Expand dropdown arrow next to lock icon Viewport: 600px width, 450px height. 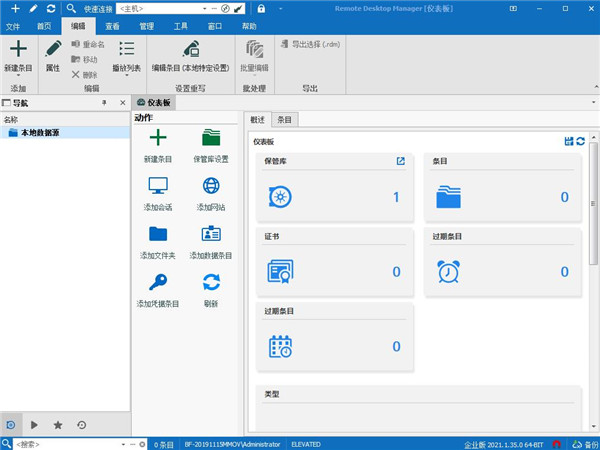[x=280, y=8]
